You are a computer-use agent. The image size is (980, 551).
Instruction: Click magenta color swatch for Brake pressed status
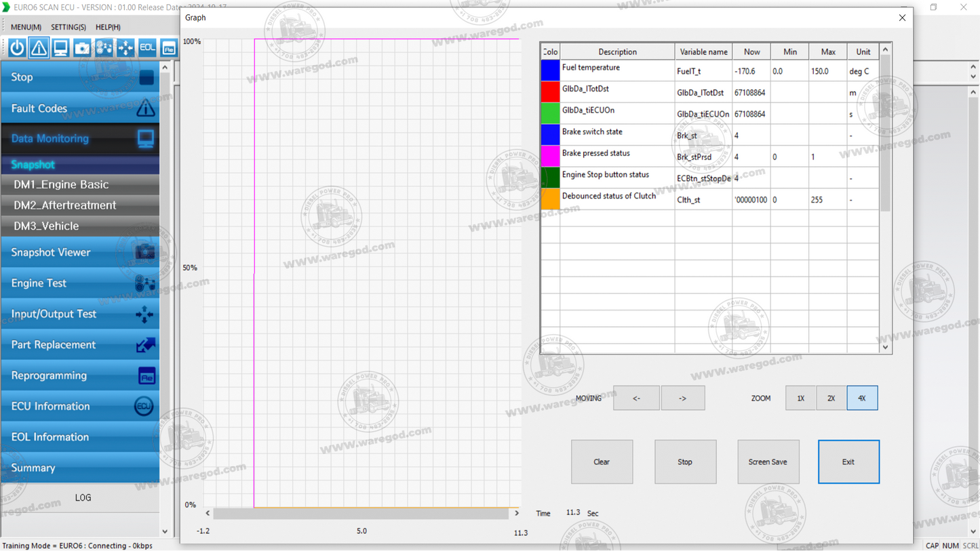(550, 156)
